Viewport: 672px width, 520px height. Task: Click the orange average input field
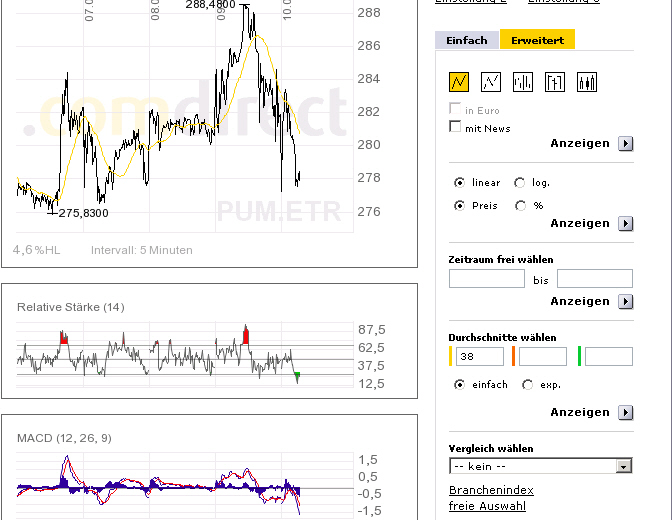[x=543, y=357]
